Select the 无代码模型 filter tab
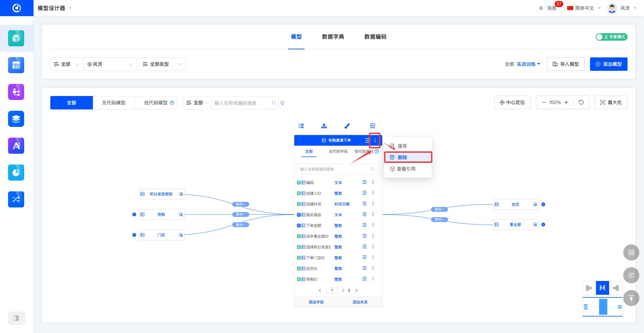Viewport: 644px width, 333px height. tap(114, 103)
